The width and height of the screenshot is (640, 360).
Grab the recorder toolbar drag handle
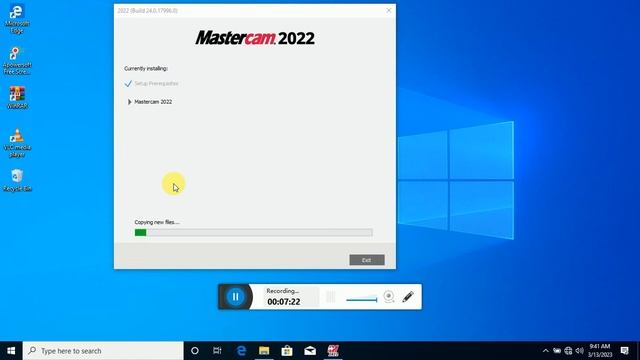pyautogui.click(x=331, y=297)
